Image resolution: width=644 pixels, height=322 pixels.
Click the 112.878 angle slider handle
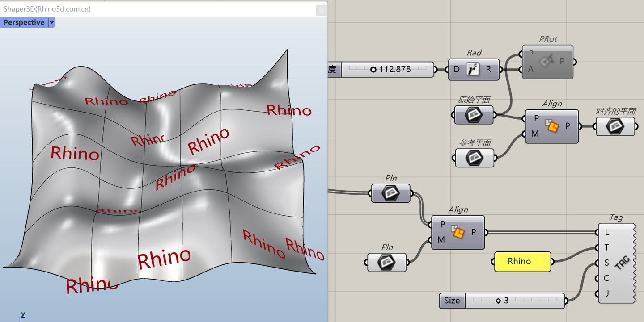(373, 70)
